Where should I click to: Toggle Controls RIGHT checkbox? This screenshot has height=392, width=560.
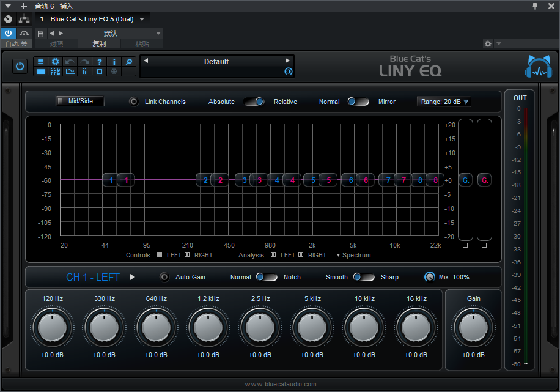point(187,255)
